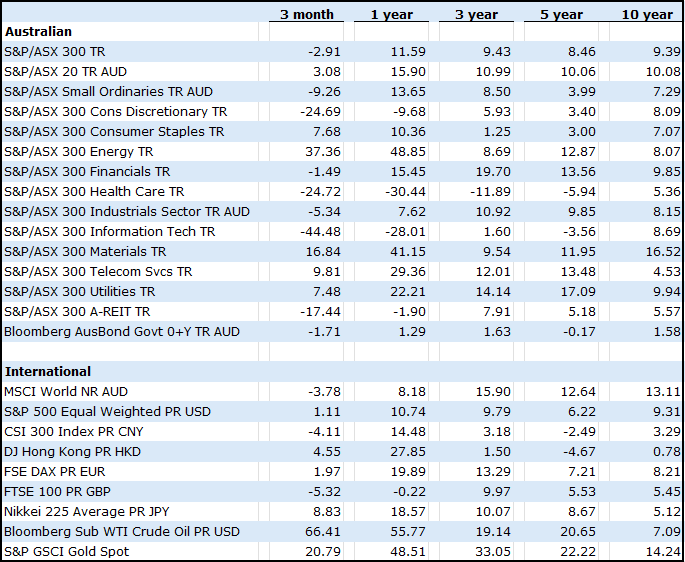Select 'S&P/ASX 300 Energy TR' label
Viewport: 685px width, 562px height.
(x=79, y=152)
